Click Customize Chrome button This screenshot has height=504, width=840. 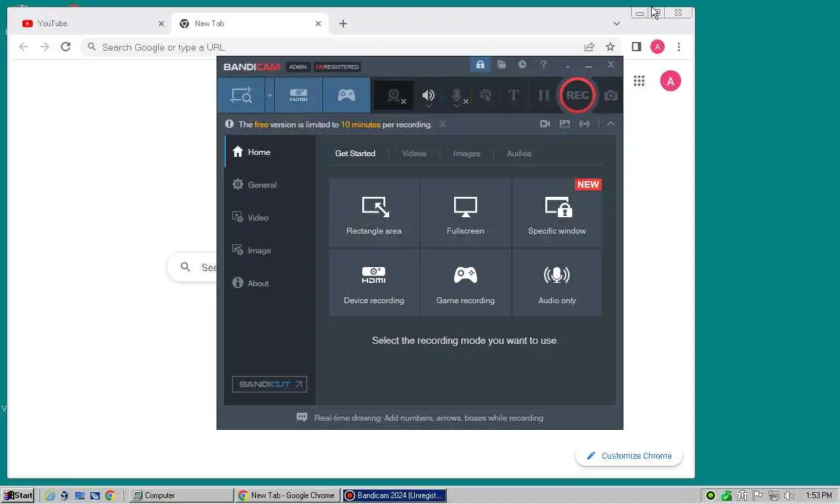[x=629, y=455]
